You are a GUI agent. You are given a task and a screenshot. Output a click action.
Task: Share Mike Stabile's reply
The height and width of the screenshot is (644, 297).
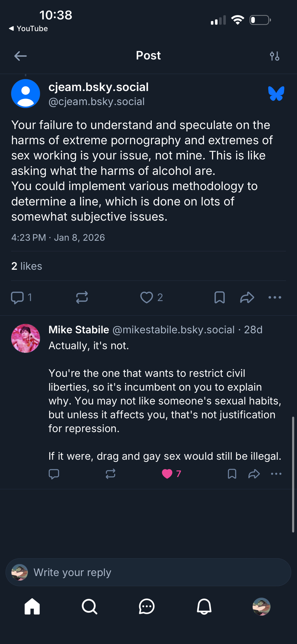(x=254, y=474)
